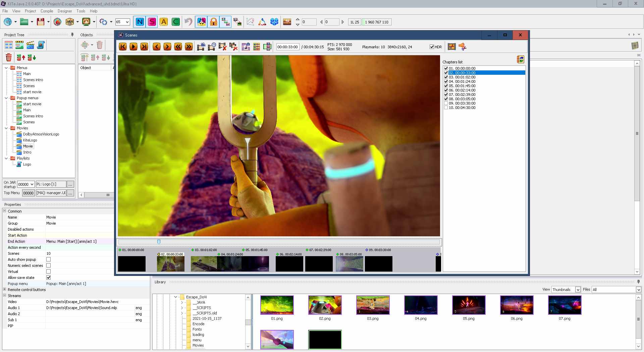Click the padlock icon in main toolbar

(213, 22)
